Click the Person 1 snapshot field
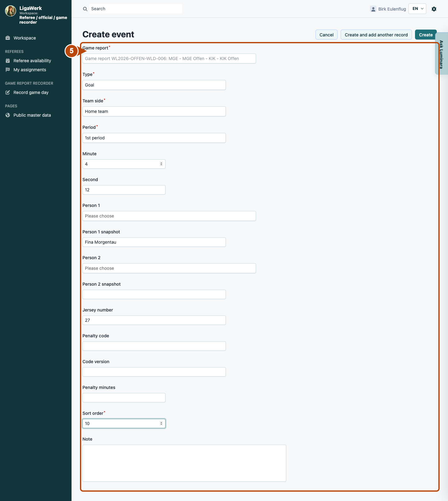Screen dimensions: 448x501 154,242
